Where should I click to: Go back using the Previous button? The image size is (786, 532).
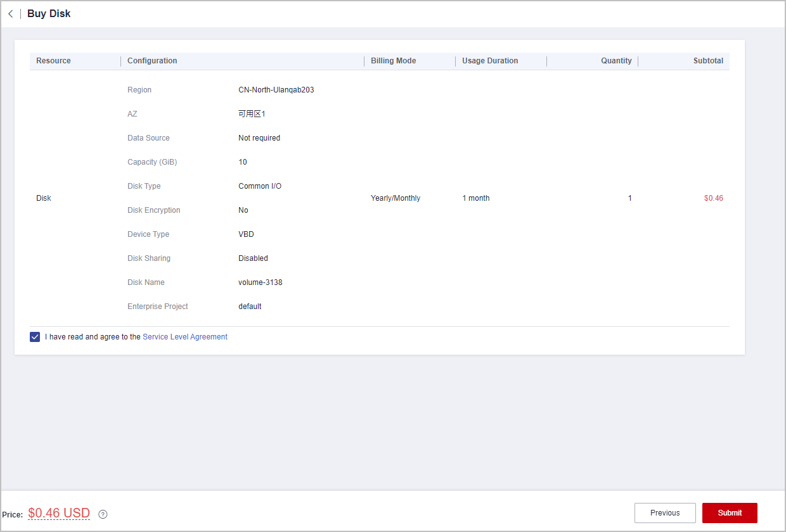click(664, 513)
